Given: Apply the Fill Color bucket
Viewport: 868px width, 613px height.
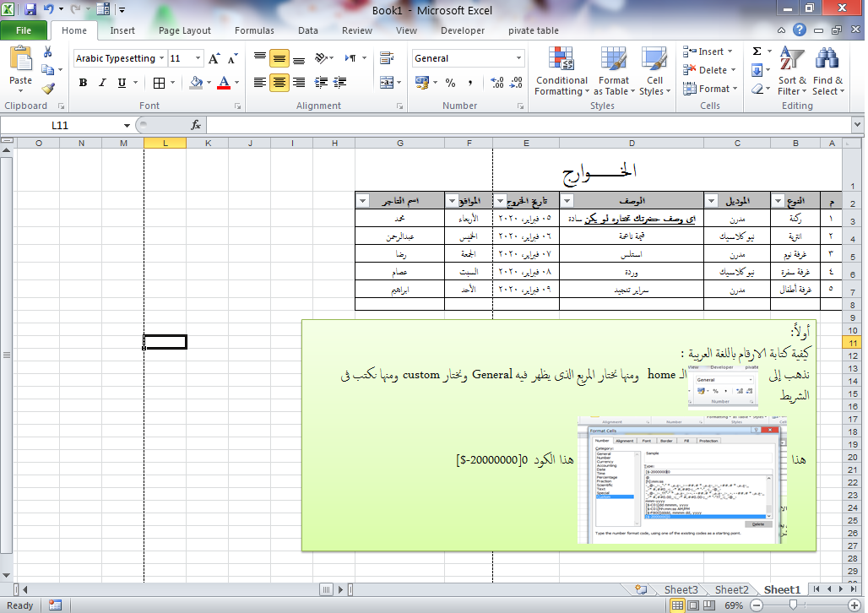Looking at the screenshot, I should point(196,83).
